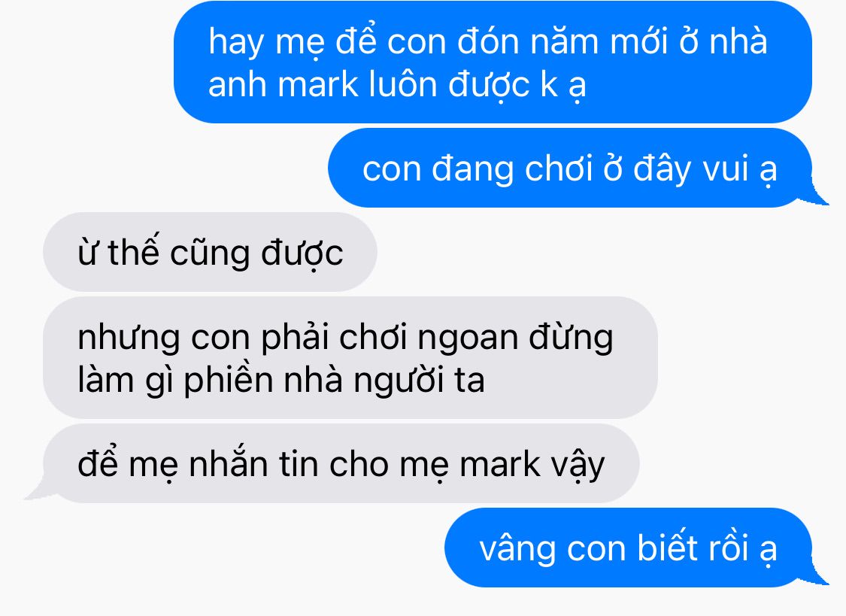Viewport: 846px width, 616px height.
Task: Click the text line "anh mark luôn được k ạ"
Action: (x=397, y=86)
